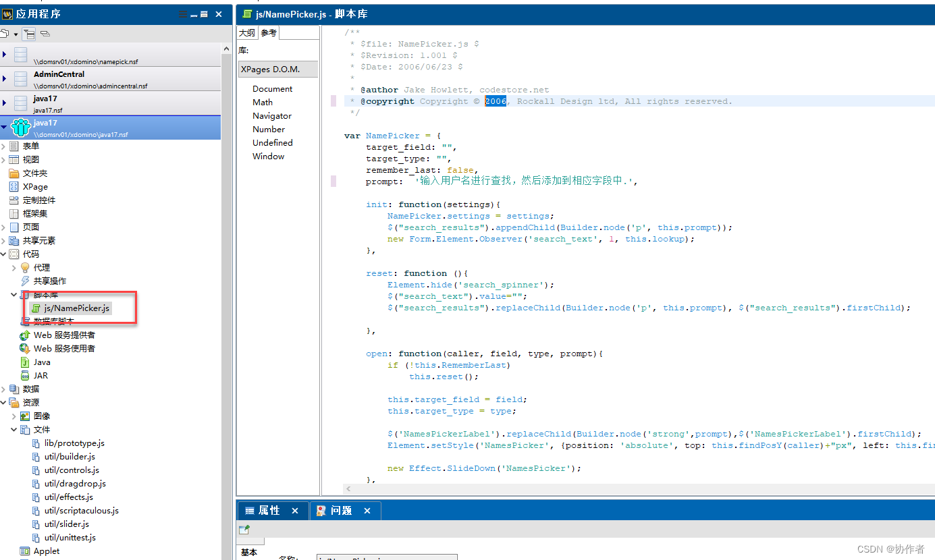Click the editor horizontal scrollbar left arrow
The image size is (935, 560).
[348, 488]
